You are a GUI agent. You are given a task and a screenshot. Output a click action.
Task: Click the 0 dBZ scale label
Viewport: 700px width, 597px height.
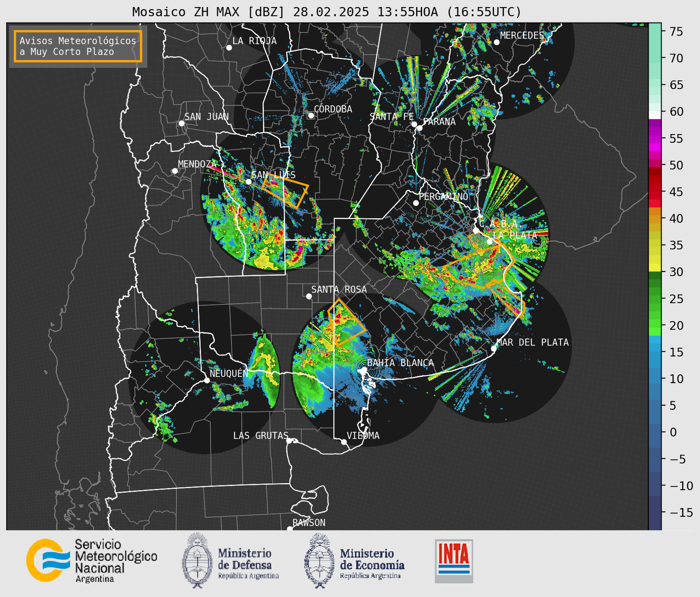[x=673, y=432]
